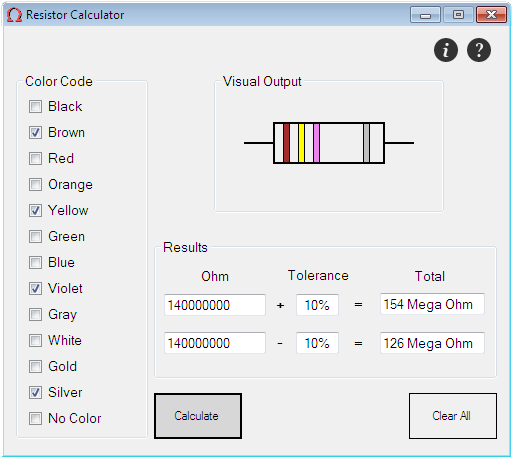Tick the Gray color checkbox

pos(35,315)
